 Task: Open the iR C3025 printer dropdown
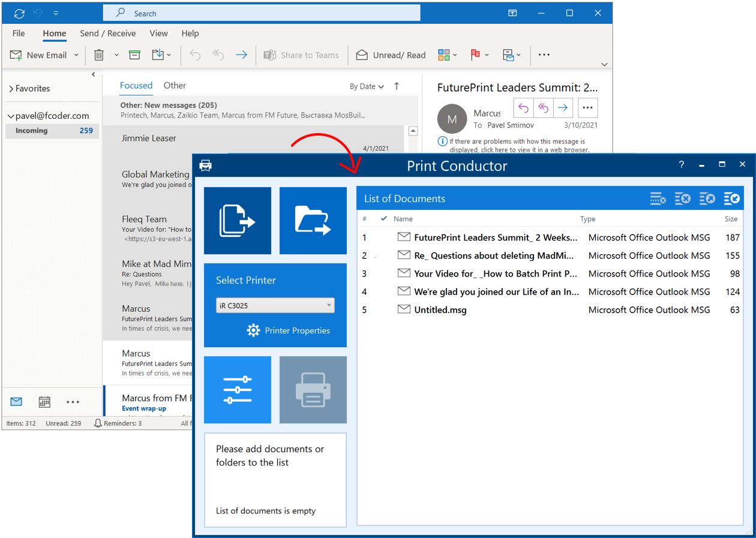click(275, 305)
